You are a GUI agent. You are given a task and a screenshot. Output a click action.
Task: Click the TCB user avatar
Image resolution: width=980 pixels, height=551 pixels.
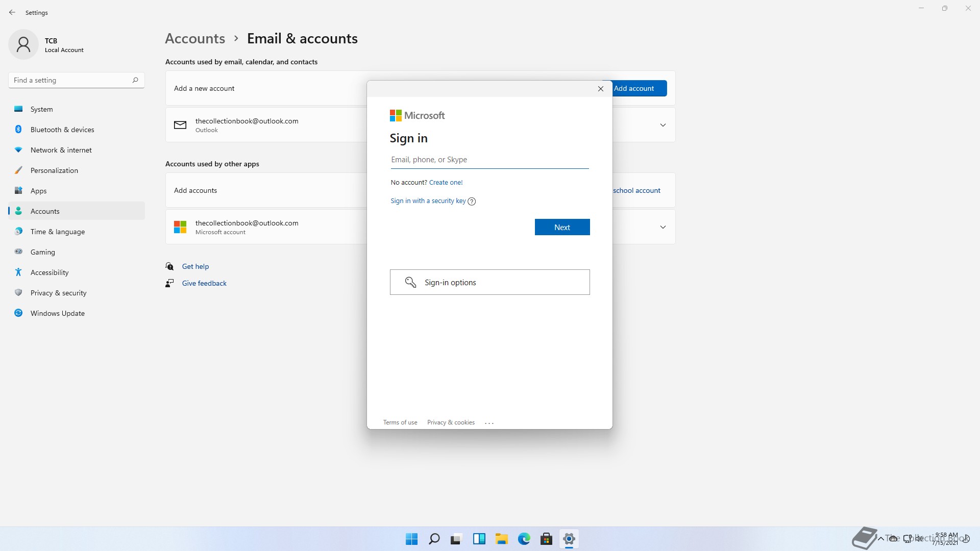pyautogui.click(x=23, y=44)
